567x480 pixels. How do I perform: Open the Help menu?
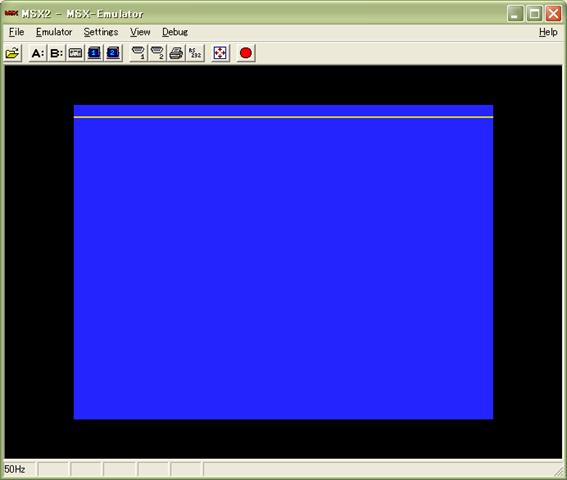548,32
